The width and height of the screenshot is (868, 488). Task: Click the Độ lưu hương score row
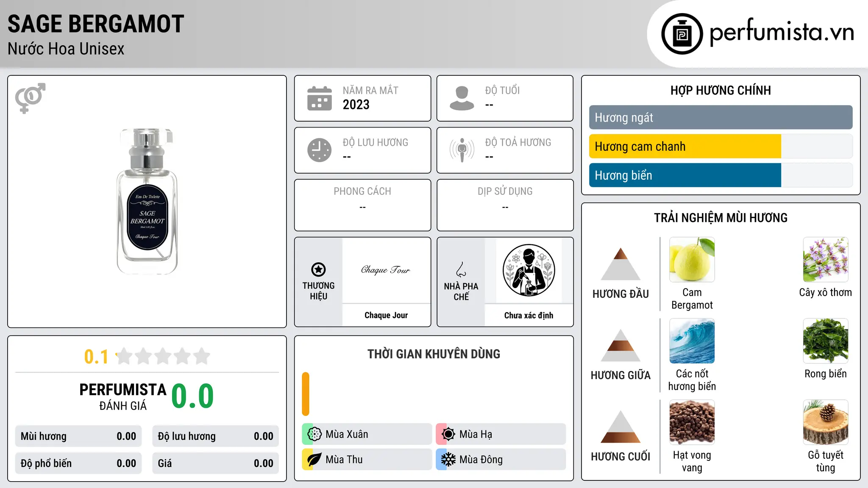215,436
